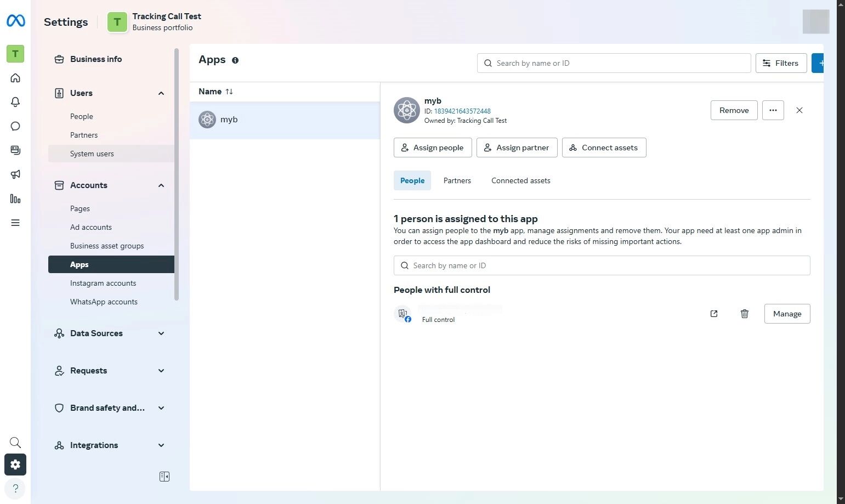845x504 pixels.
Task: Open the Ads megaphone icon
Action: pyautogui.click(x=15, y=174)
